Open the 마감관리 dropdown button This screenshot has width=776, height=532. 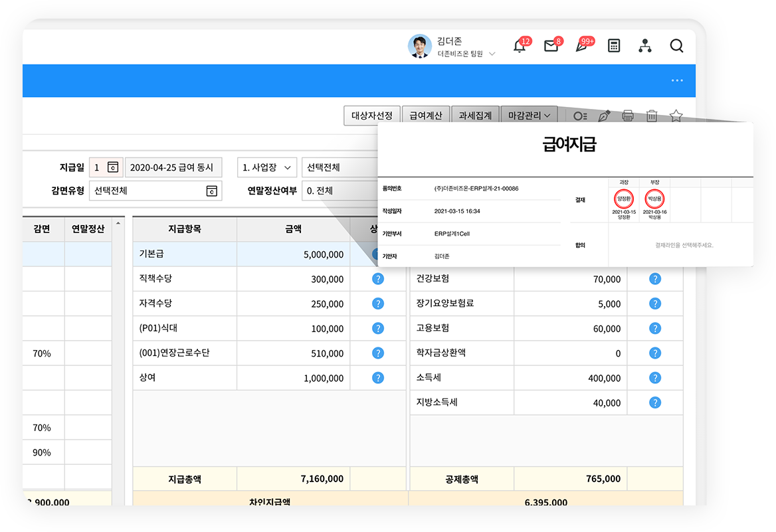pyautogui.click(x=529, y=116)
